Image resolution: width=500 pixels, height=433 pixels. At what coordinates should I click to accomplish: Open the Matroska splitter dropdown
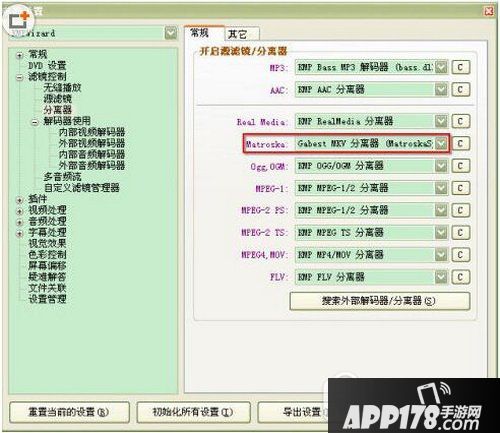tap(441, 144)
